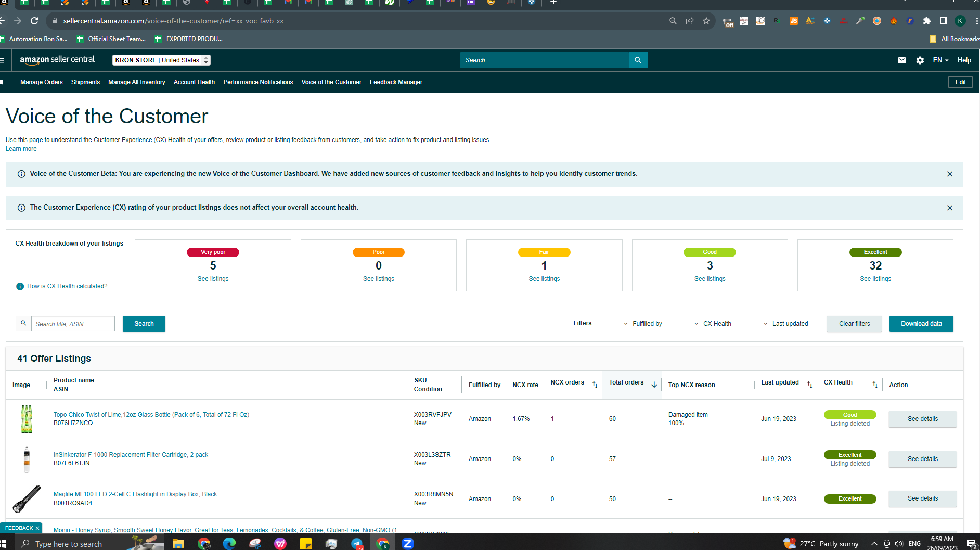Open Chrome extensions puzzle icon
Image resolution: width=980 pixels, height=550 pixels.
click(x=927, y=21)
